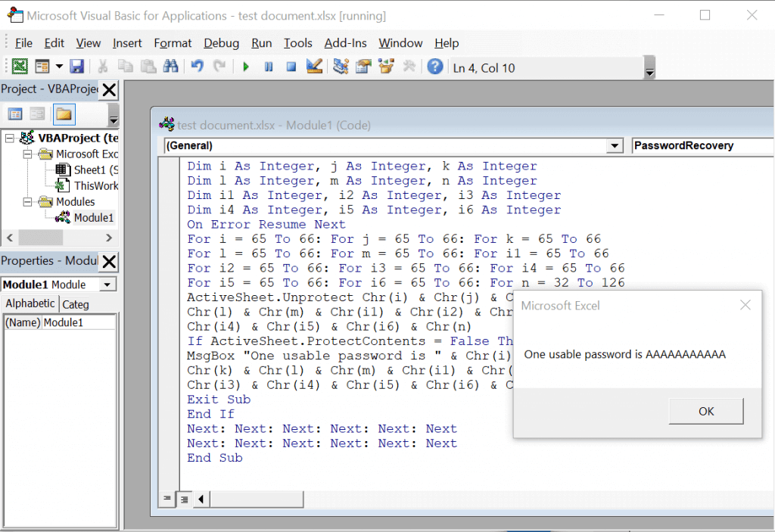This screenshot has width=775, height=532.
Task: Close the Microsoft Excel message box
Action: (745, 305)
